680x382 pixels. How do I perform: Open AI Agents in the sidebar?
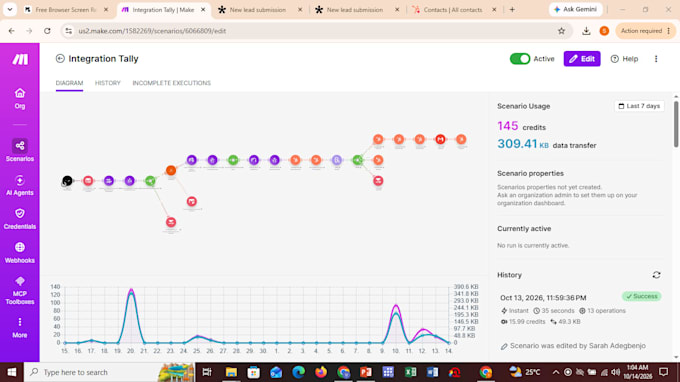(x=20, y=185)
